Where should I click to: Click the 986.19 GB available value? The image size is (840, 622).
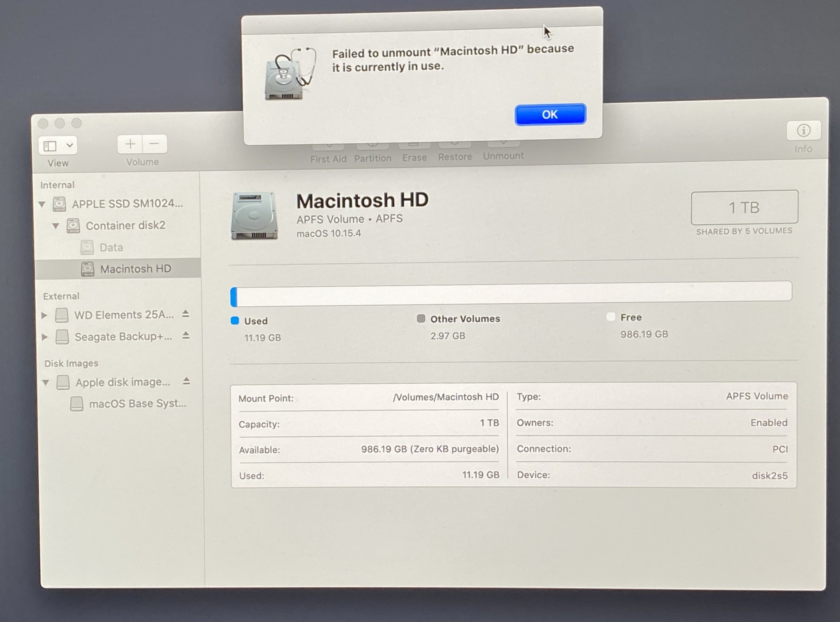[430, 449]
